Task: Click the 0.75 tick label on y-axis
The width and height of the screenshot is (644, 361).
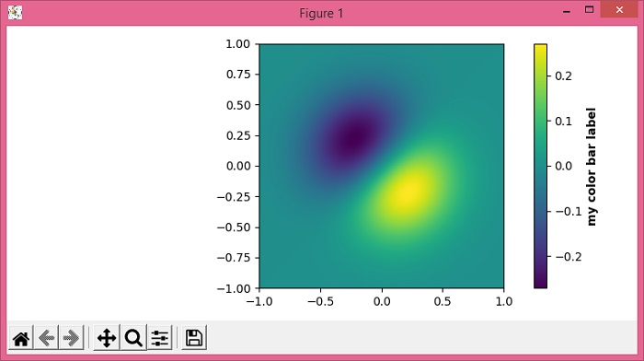Action: [238, 75]
